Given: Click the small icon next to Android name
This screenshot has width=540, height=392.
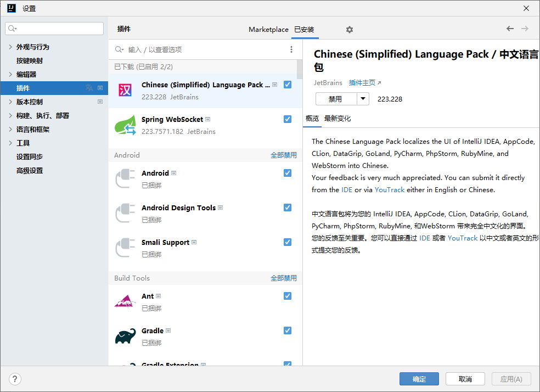Looking at the screenshot, I should (x=173, y=173).
